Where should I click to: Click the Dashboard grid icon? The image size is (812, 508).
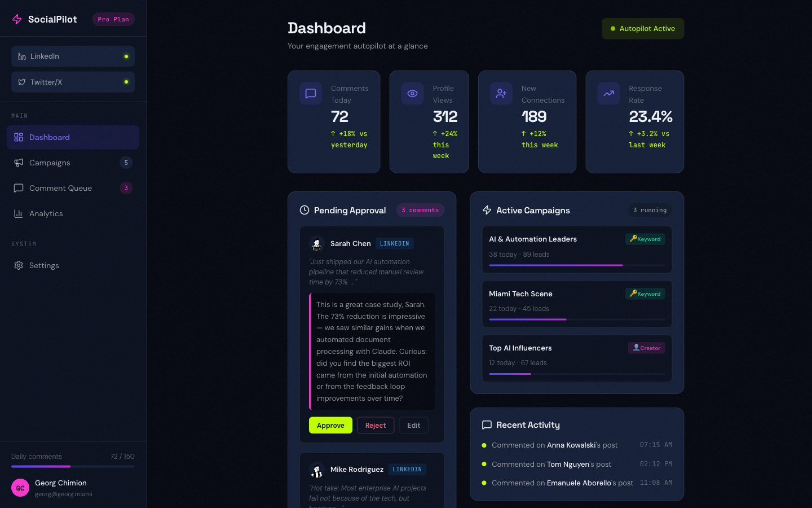pyautogui.click(x=19, y=137)
